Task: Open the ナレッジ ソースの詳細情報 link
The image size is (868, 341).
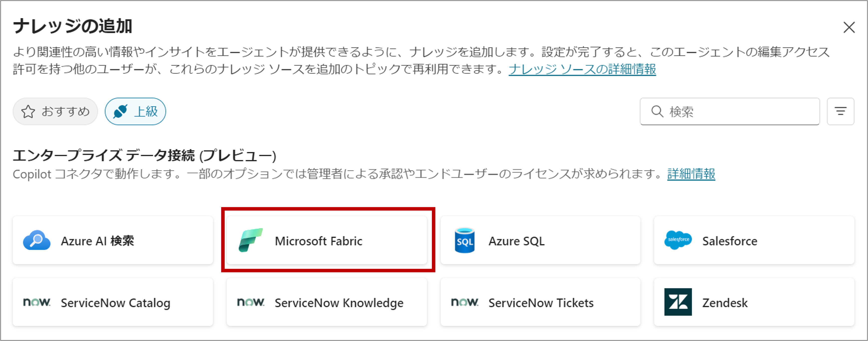Action: click(x=582, y=69)
